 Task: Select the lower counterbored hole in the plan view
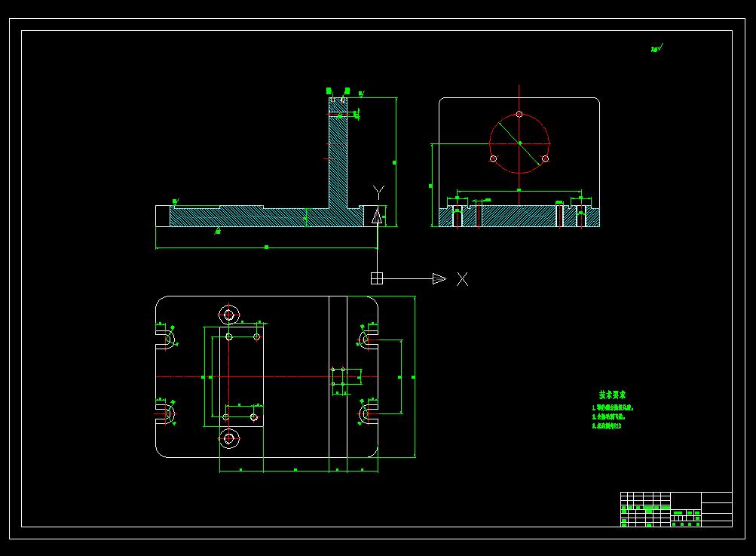coord(229,438)
